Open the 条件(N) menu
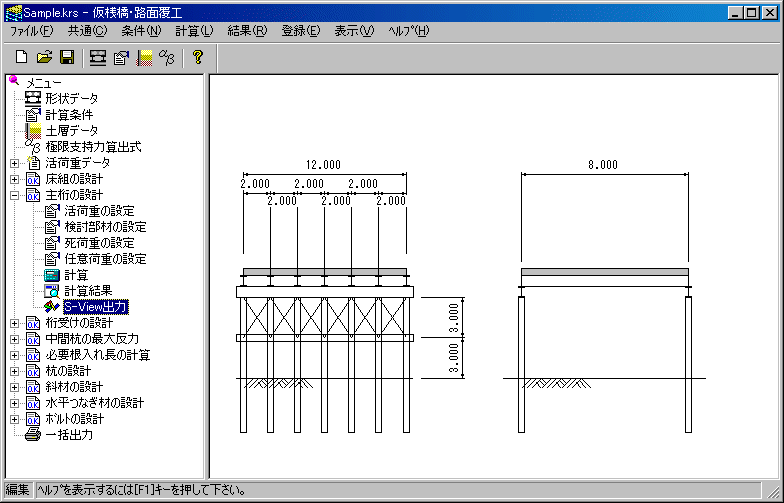Viewport: 784px width, 503px height. point(142,31)
